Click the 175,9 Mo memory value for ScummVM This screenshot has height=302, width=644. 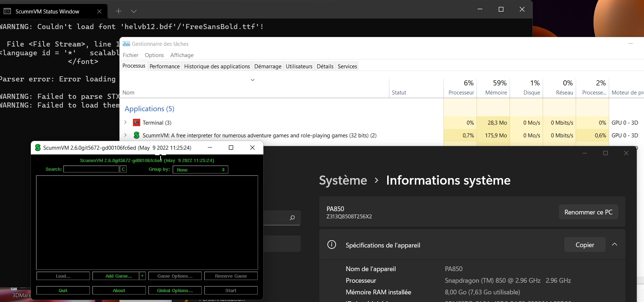496,135
